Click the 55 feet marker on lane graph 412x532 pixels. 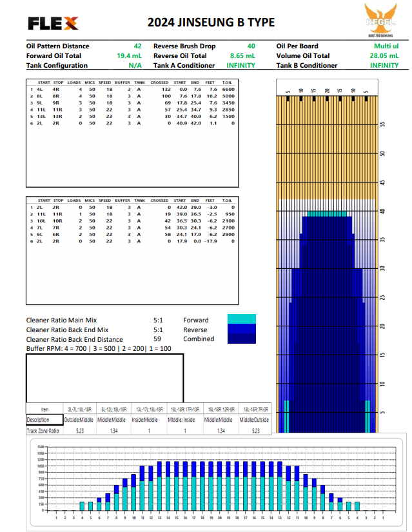tap(382, 124)
